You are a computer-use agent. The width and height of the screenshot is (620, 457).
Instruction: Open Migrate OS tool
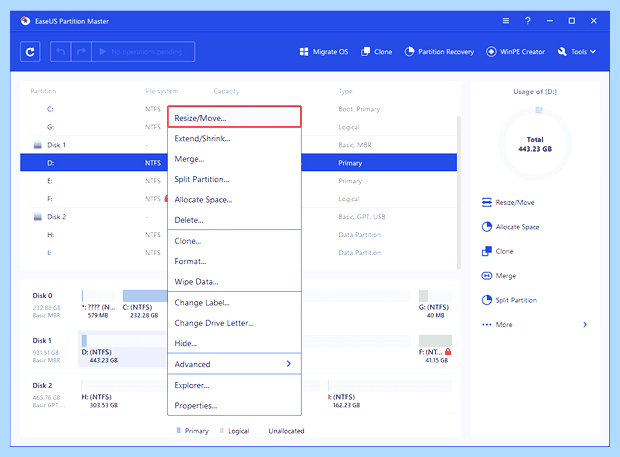pyautogui.click(x=324, y=52)
